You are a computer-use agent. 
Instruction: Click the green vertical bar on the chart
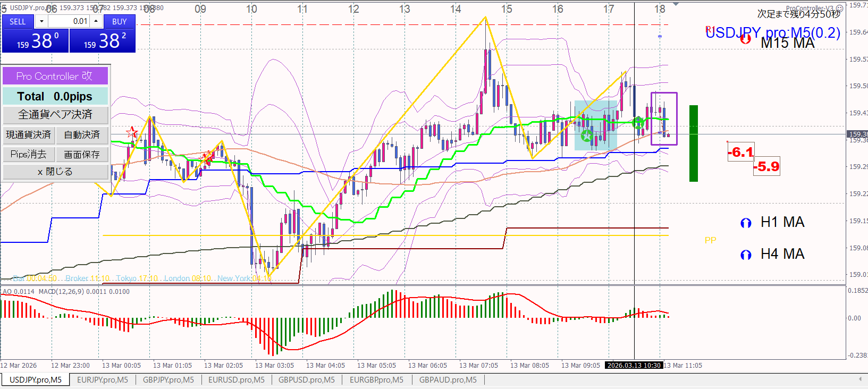[694, 143]
